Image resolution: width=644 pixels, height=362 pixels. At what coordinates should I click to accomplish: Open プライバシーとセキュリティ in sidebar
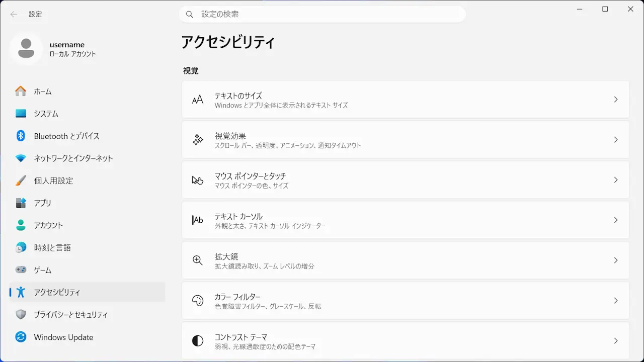tap(71, 315)
